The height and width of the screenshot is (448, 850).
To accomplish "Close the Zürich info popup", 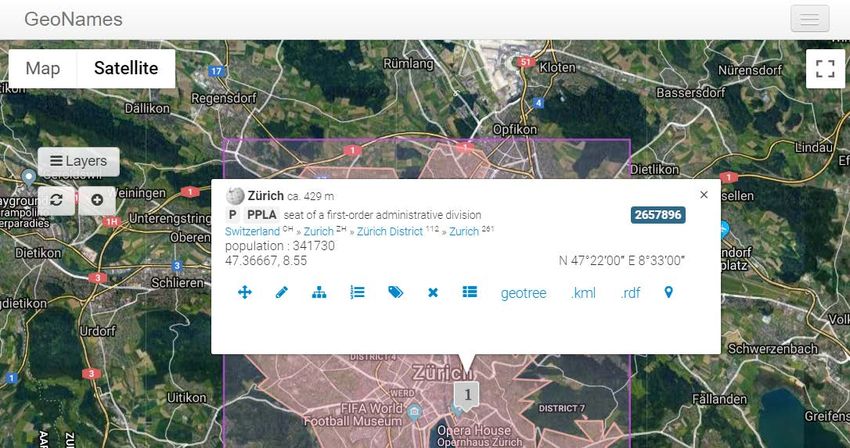I will [x=704, y=195].
